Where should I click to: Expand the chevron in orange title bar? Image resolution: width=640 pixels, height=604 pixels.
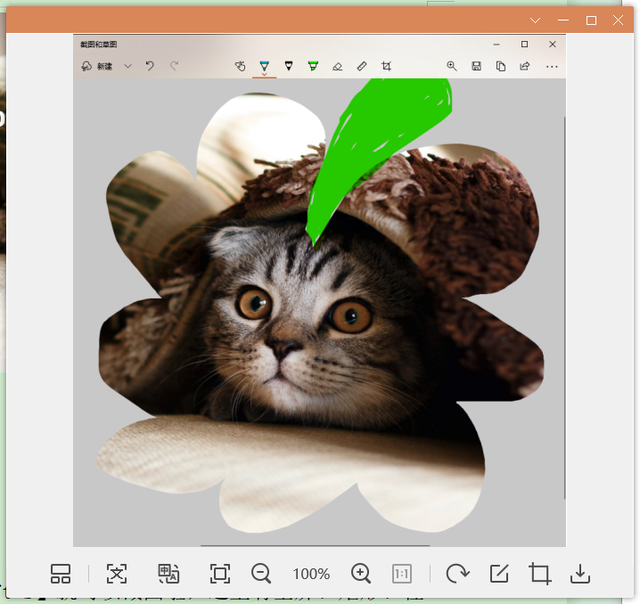[535, 20]
